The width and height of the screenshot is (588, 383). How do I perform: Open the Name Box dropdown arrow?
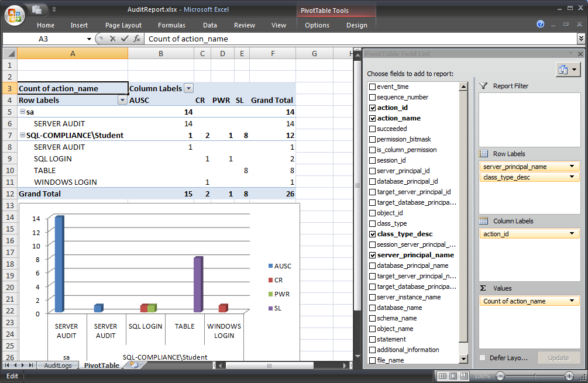[89, 39]
